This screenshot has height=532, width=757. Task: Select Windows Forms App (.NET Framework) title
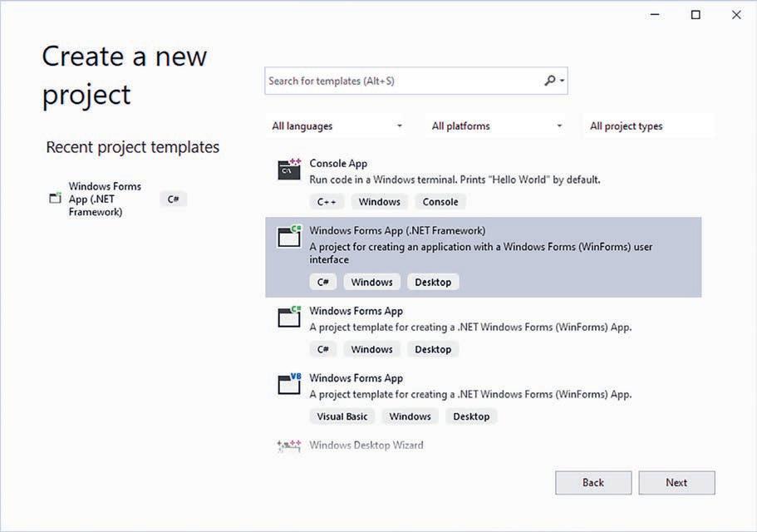pos(397,231)
